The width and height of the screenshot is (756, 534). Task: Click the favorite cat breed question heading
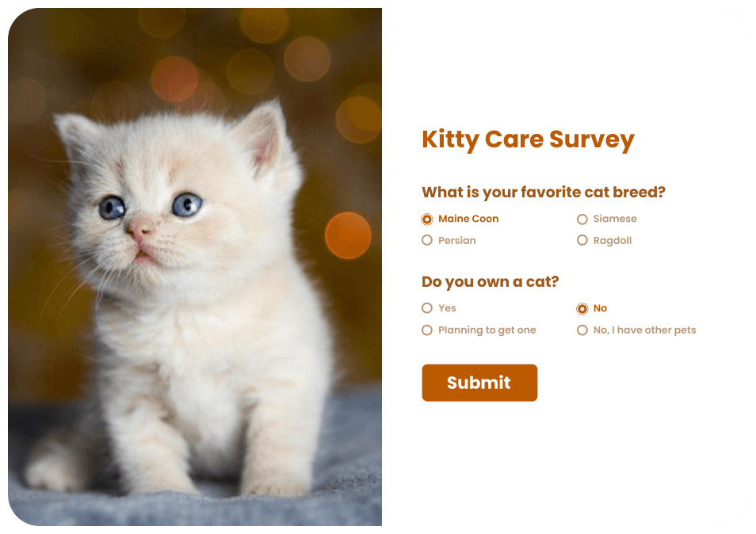[543, 193]
